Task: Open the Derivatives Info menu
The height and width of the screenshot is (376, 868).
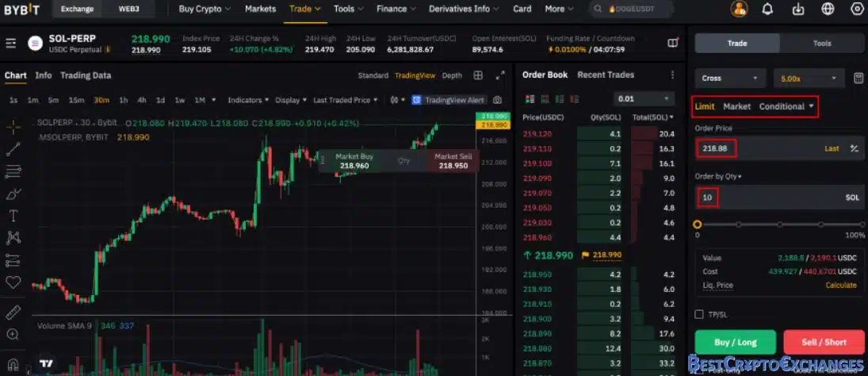Action: click(464, 9)
